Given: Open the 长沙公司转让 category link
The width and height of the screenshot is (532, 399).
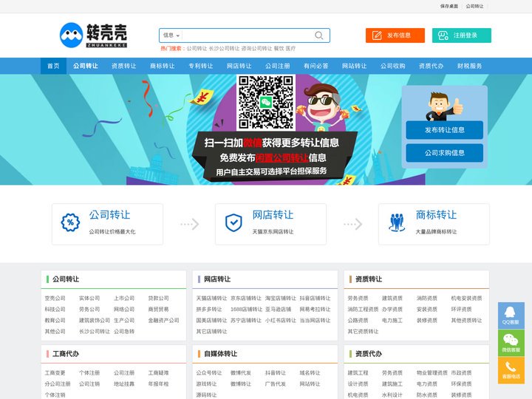Looking at the screenshot, I should [95, 332].
